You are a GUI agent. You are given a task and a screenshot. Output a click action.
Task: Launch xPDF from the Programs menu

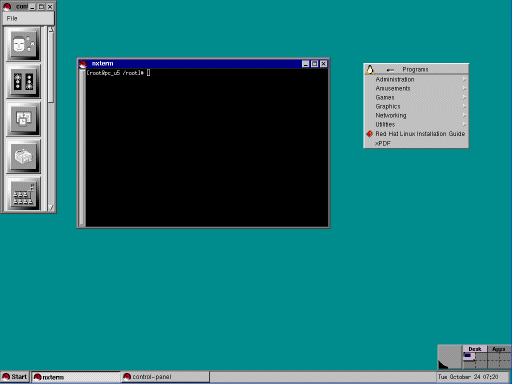tap(416, 143)
